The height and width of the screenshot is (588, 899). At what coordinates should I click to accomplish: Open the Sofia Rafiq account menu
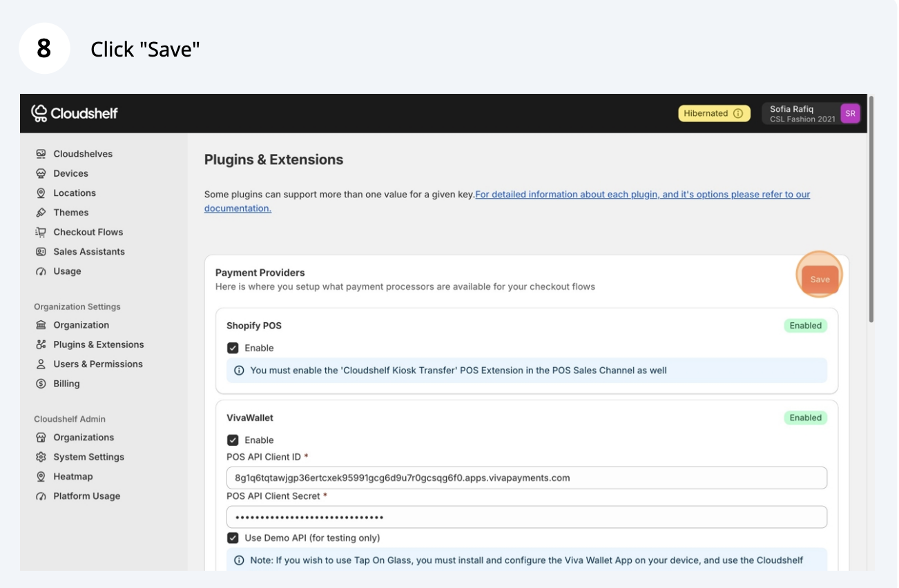(811, 114)
